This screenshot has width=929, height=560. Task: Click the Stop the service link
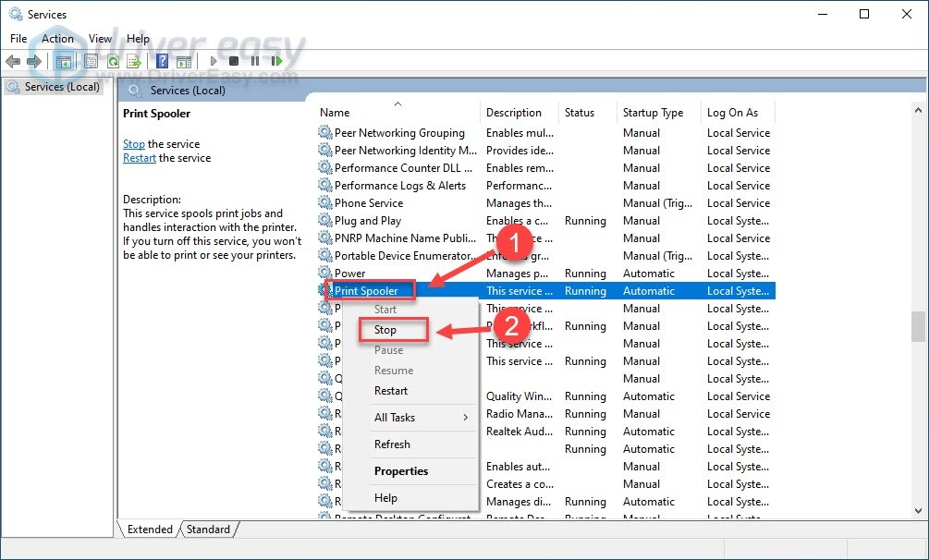tap(134, 144)
